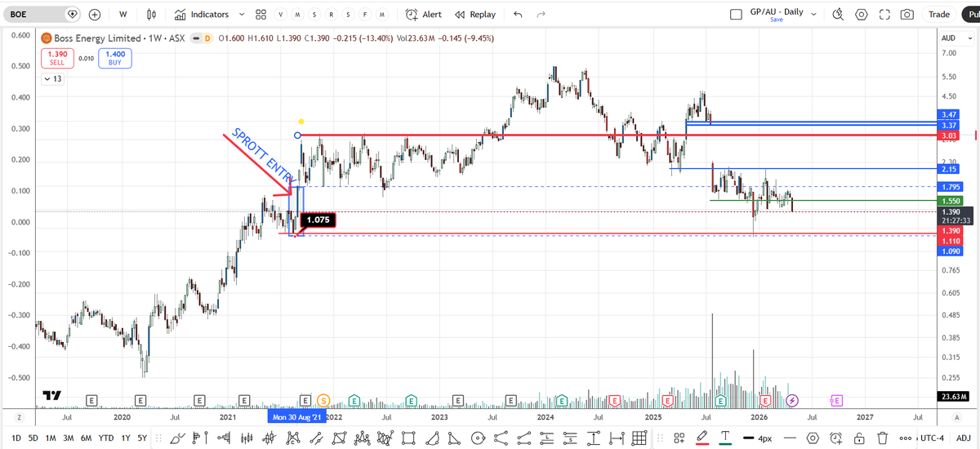This screenshot has width=980, height=449.
Task: Open the indicator templates grid icon
Action: [261, 14]
